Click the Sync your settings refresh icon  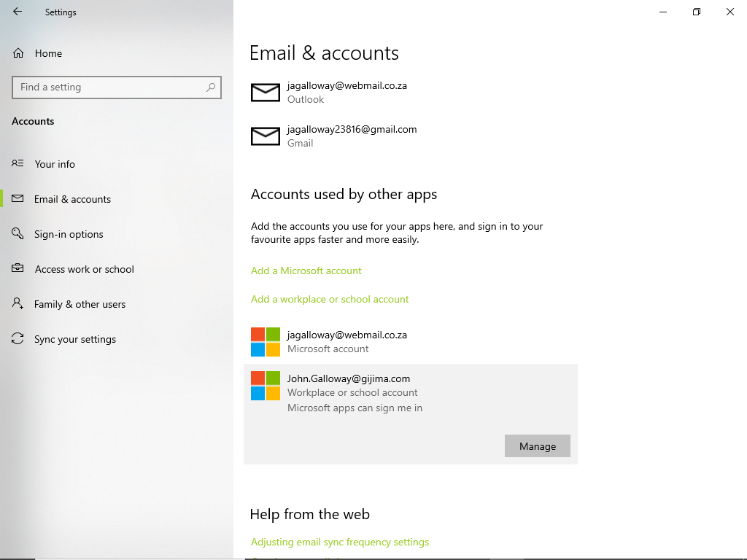17,338
